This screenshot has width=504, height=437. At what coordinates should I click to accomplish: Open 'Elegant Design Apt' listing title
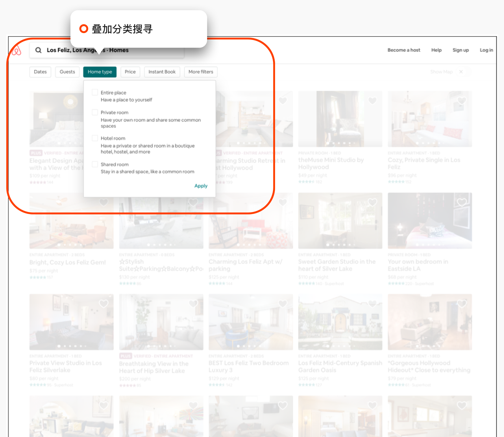56,164
